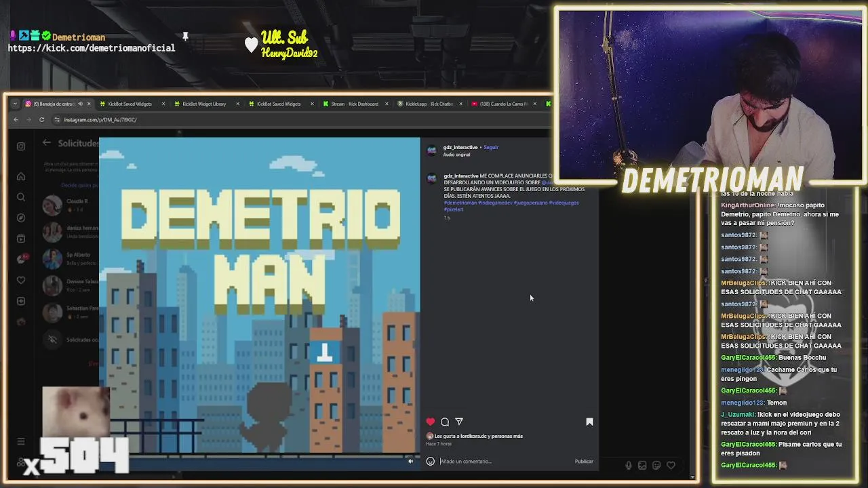Switch to the KickBot Widget Library tab
Image resolution: width=868 pixels, height=488 pixels.
click(x=205, y=104)
